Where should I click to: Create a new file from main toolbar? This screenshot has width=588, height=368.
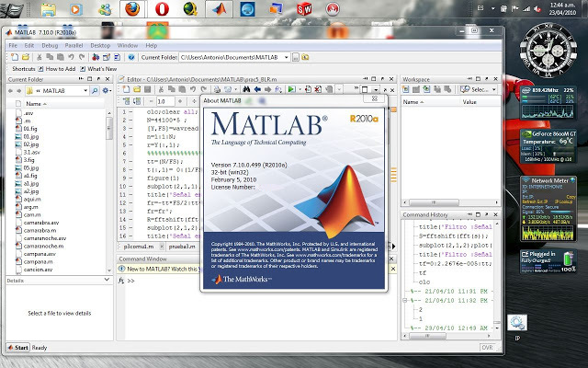(15, 57)
